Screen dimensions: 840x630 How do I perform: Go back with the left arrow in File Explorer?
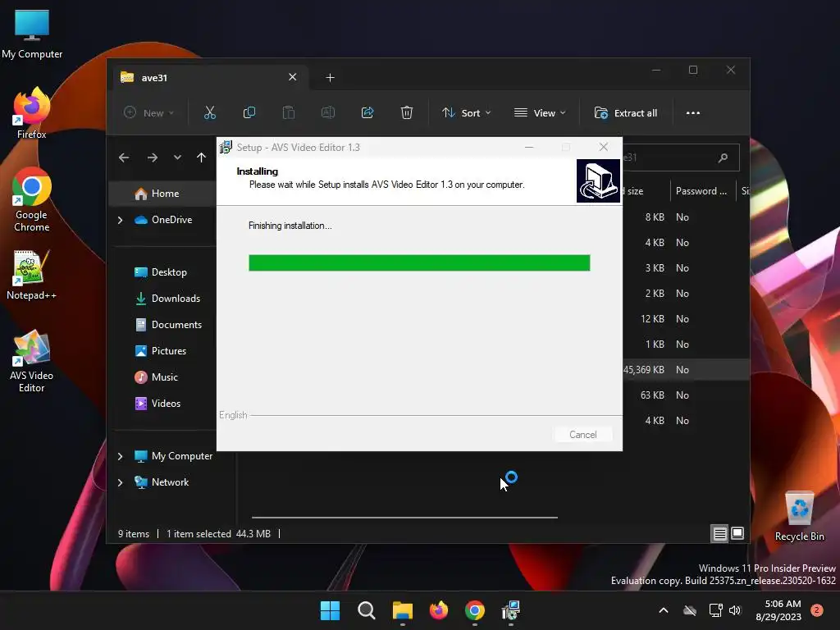[124, 157]
